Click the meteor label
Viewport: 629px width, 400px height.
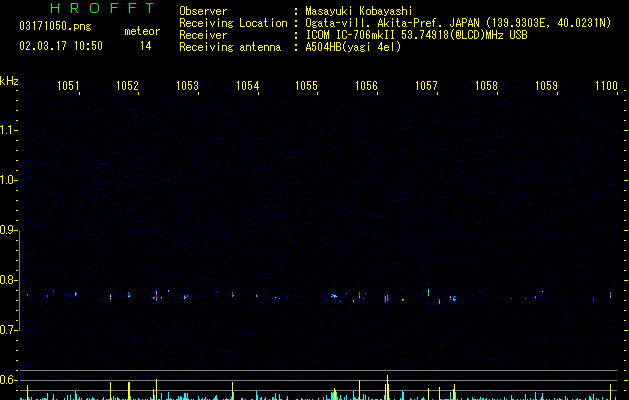(x=142, y=31)
